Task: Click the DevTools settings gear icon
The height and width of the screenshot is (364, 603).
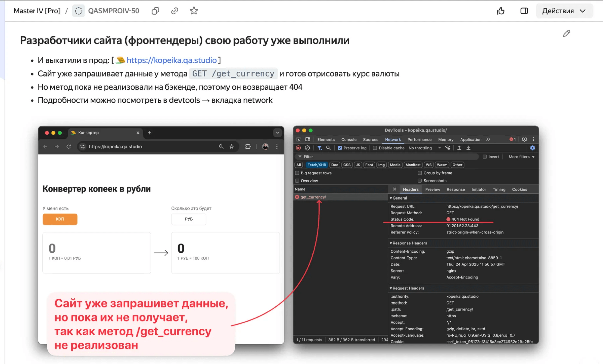Action: (524, 139)
